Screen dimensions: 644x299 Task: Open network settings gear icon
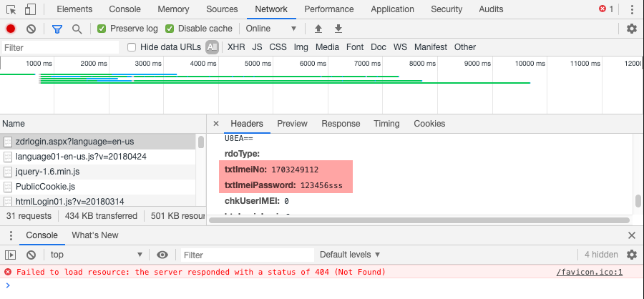631,29
